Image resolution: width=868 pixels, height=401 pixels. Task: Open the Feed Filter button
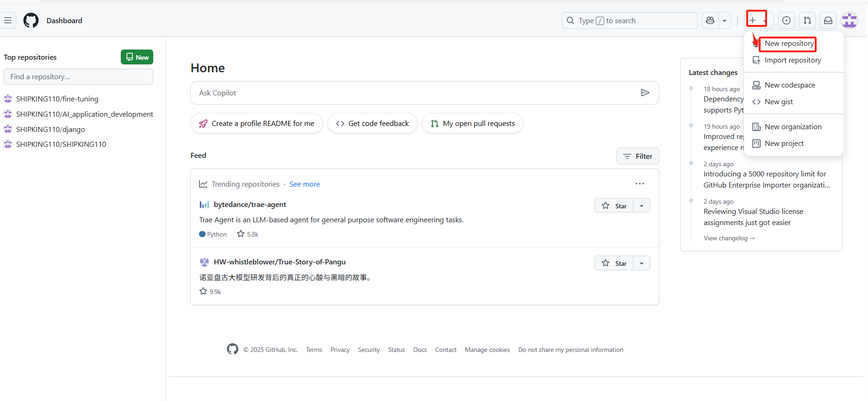637,156
